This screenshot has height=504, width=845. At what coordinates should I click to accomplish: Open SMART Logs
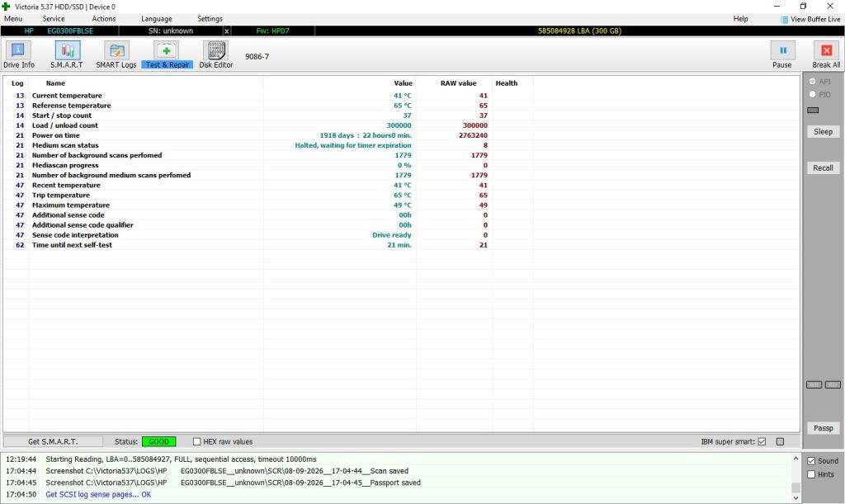pyautogui.click(x=116, y=55)
